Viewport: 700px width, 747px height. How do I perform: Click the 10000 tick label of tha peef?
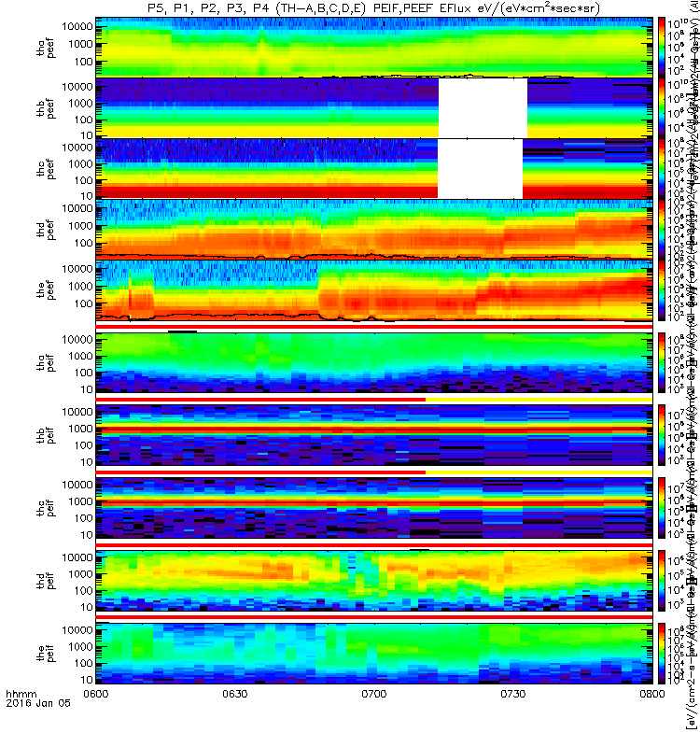point(77,26)
